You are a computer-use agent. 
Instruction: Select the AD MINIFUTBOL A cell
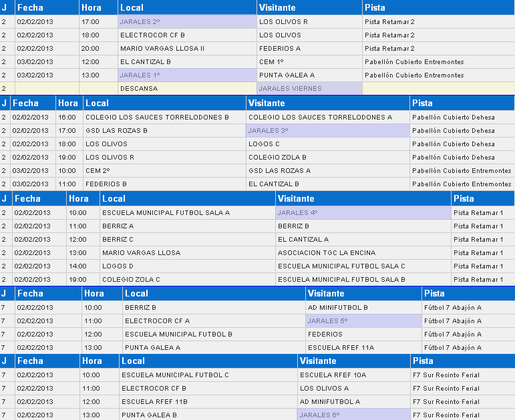click(x=354, y=402)
